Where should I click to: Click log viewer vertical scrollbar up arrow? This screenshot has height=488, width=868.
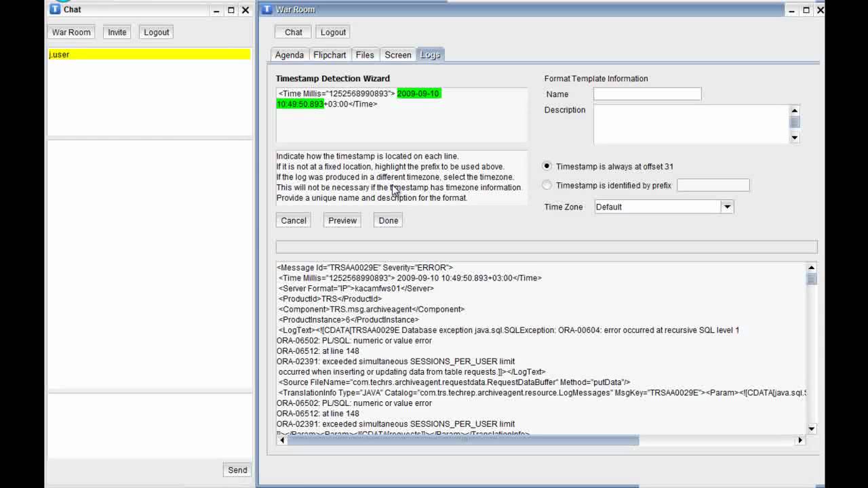point(812,268)
